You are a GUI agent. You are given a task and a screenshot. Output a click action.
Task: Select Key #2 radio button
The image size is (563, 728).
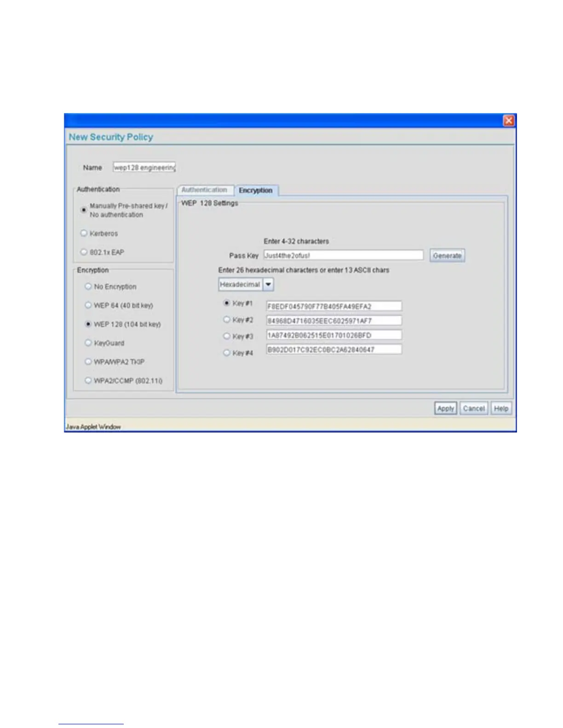click(226, 319)
